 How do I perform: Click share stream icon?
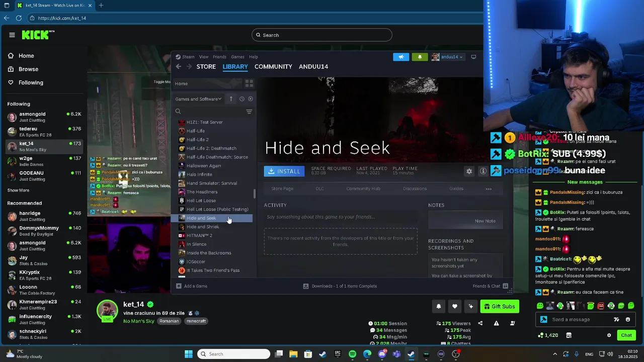tap(480, 323)
